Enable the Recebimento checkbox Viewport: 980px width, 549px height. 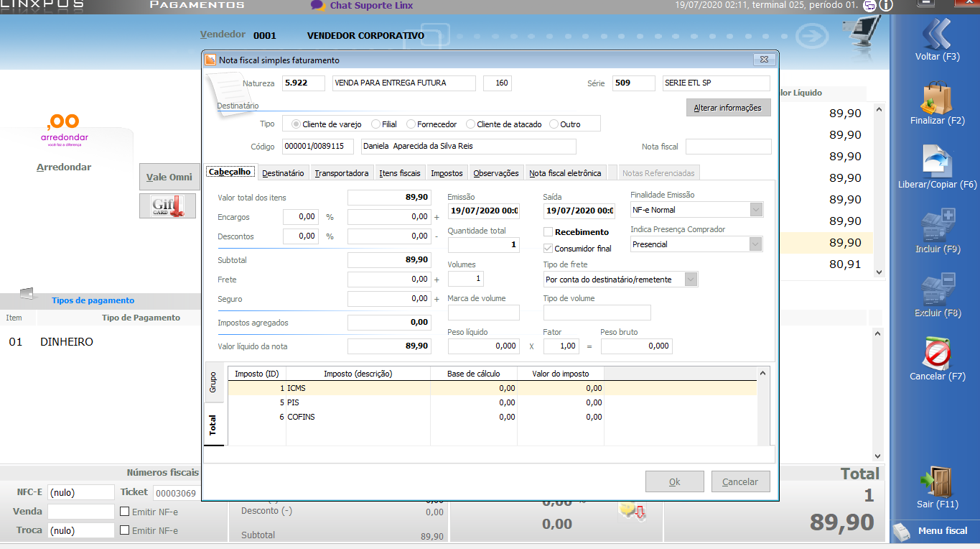tap(549, 232)
